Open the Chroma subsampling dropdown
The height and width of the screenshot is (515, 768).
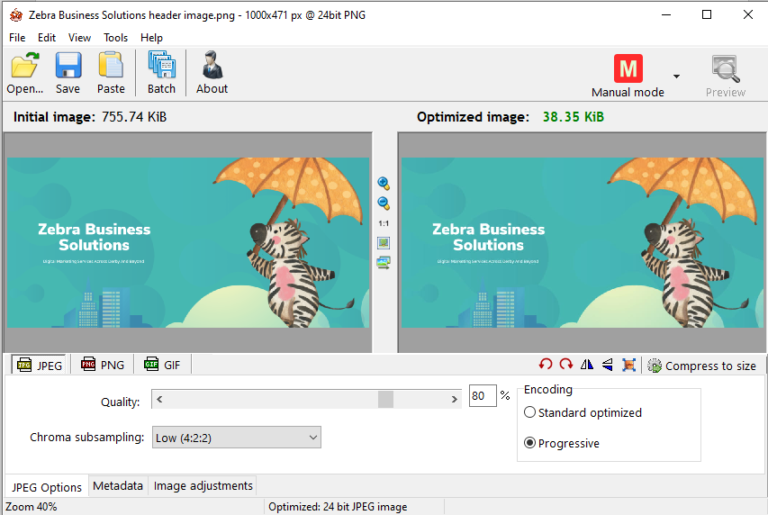point(235,437)
